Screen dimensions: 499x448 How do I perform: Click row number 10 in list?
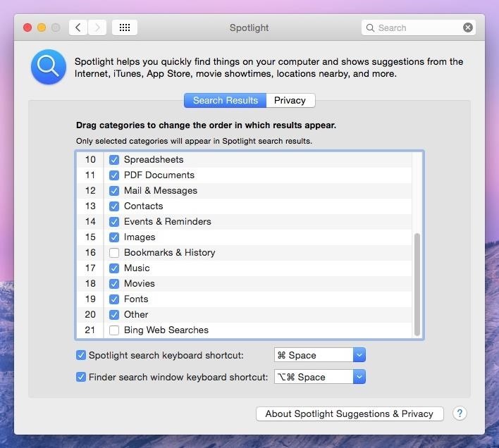coord(90,160)
